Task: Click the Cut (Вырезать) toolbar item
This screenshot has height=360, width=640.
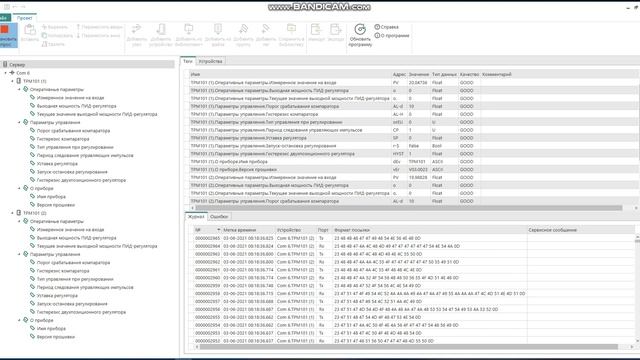Action: (x=55, y=27)
